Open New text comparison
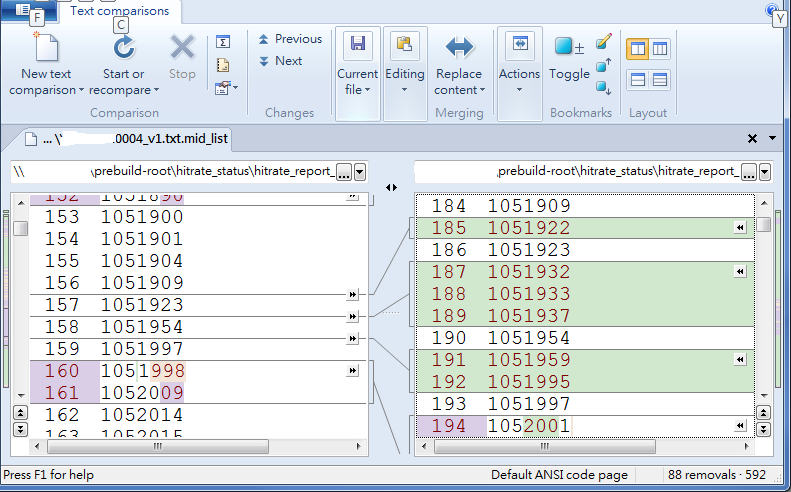Screen dimensions: 791x492 tap(46, 63)
